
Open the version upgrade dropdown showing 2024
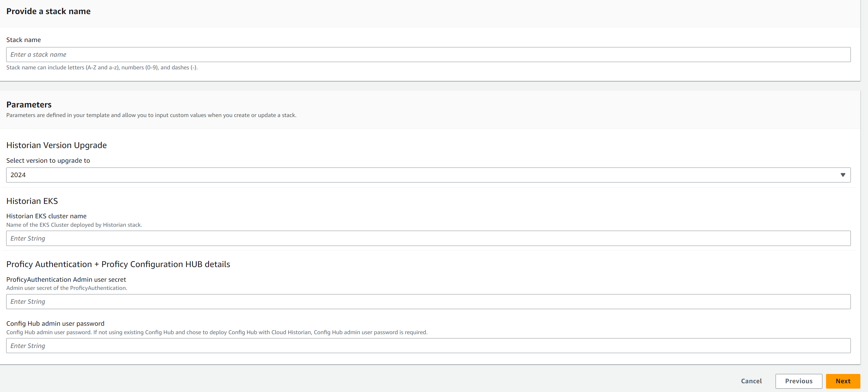428,175
